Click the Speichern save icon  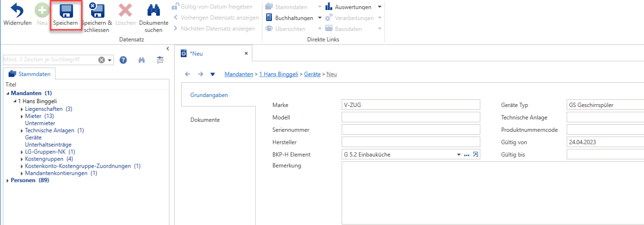pyautogui.click(x=66, y=11)
